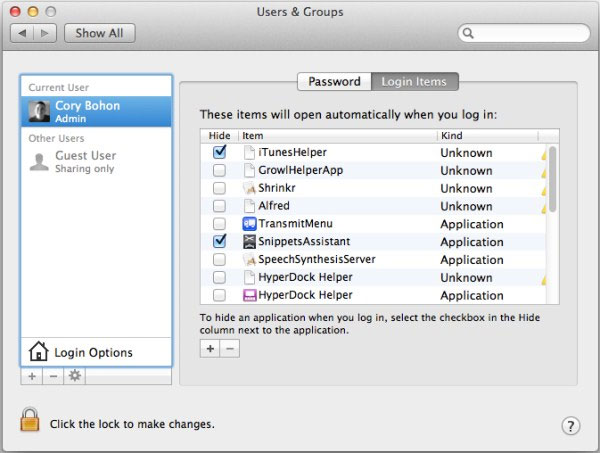Go forward with the right arrow button
Image resolution: width=600 pixels, height=453 pixels.
pyautogui.click(x=45, y=33)
